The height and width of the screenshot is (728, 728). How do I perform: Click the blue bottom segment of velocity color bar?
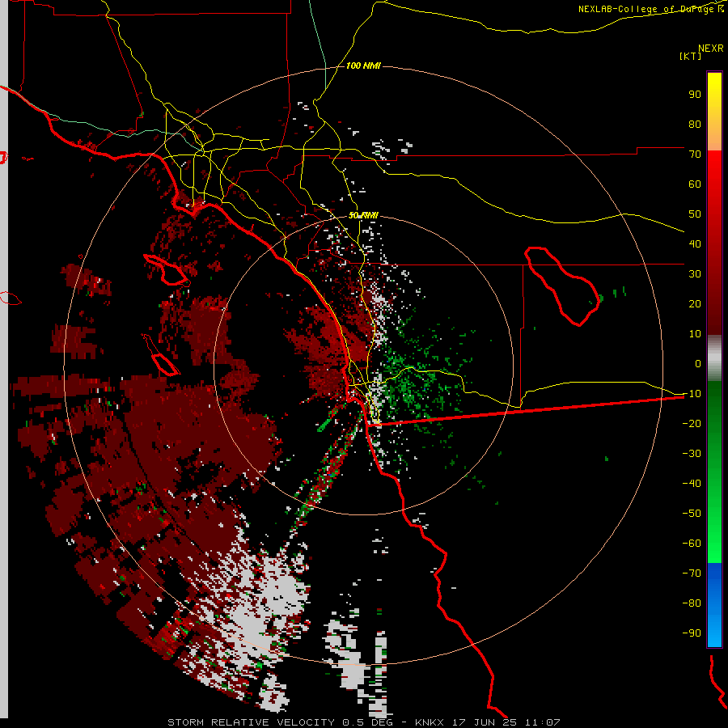point(714,604)
